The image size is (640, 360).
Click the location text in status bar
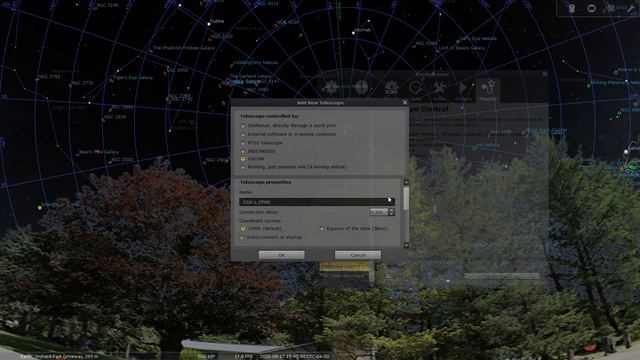(x=59, y=356)
